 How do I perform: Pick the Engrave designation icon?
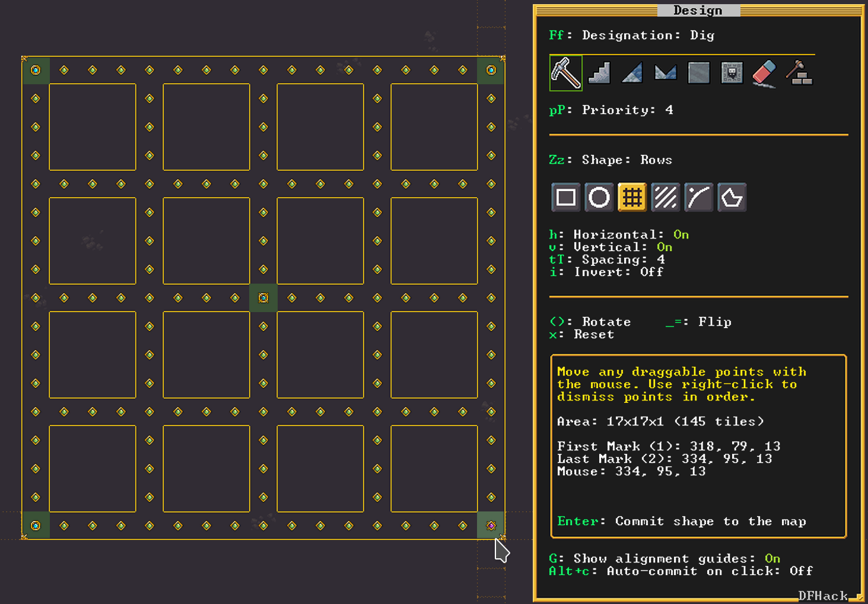pos(732,73)
